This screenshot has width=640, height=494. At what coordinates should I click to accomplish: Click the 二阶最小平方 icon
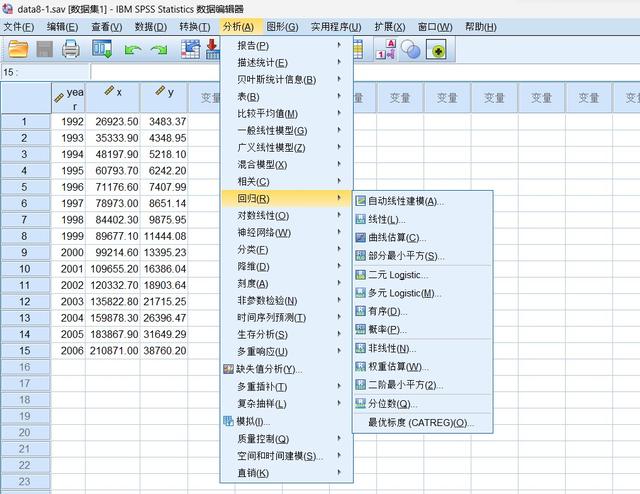tap(360, 385)
